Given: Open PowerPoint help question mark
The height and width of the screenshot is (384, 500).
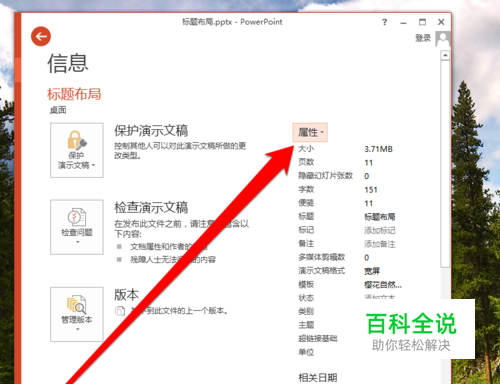Looking at the screenshot, I should (x=385, y=22).
